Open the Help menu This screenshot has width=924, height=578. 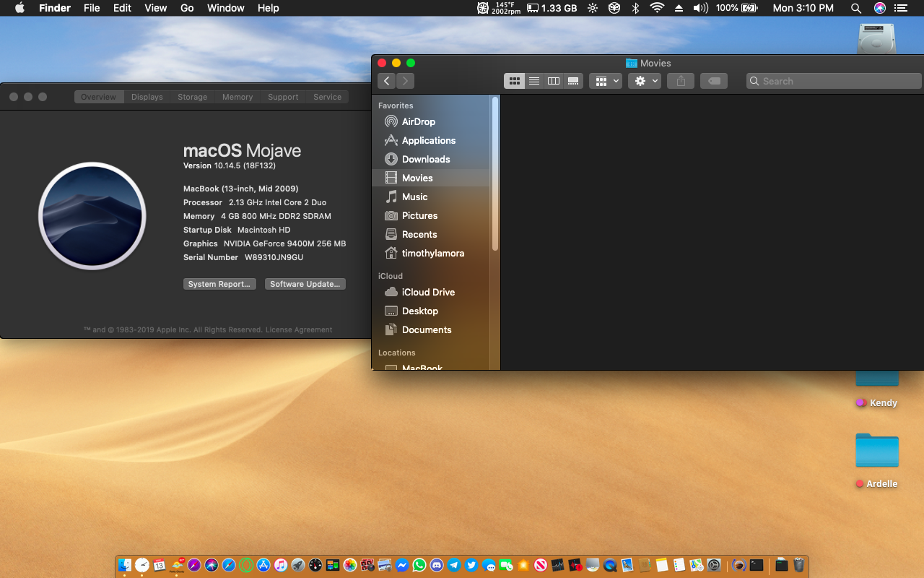tap(269, 8)
